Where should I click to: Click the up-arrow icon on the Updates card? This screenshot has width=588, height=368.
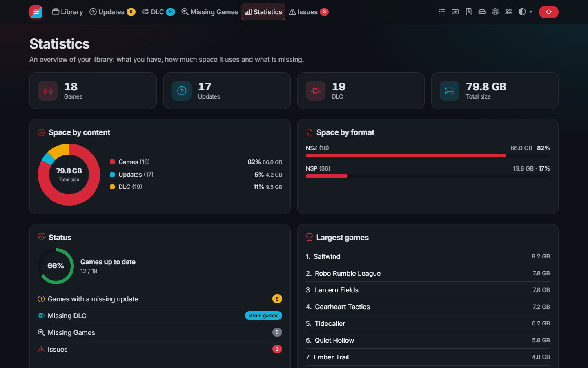pyautogui.click(x=182, y=91)
